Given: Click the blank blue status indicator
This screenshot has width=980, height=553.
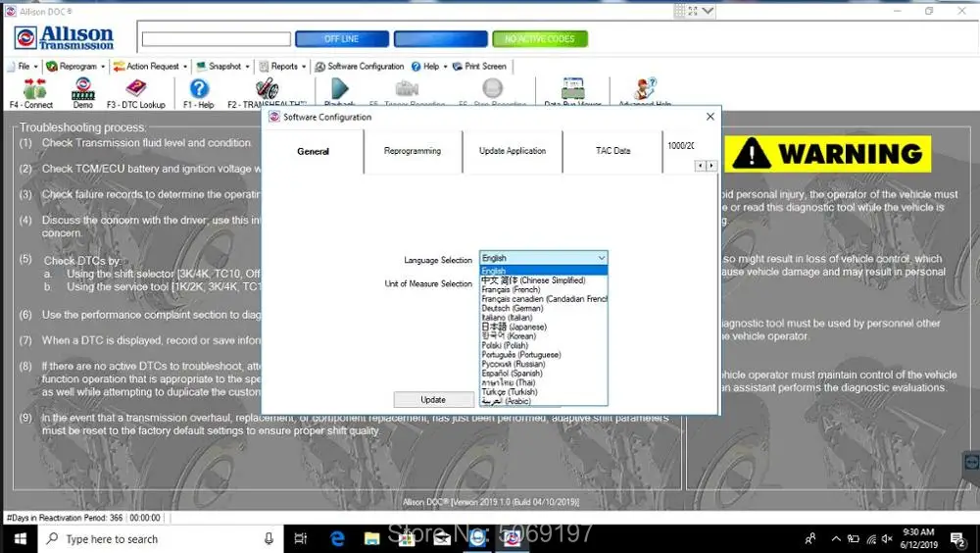Looking at the screenshot, I should point(441,39).
